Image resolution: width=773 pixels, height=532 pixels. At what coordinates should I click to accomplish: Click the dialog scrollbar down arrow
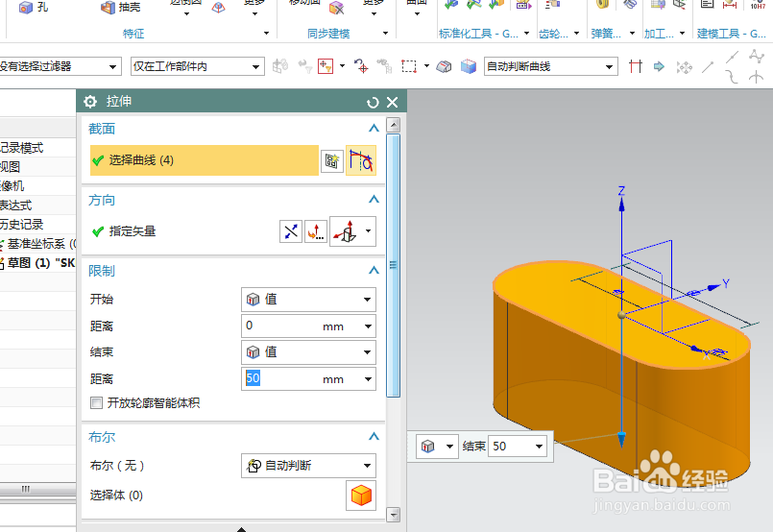click(393, 516)
